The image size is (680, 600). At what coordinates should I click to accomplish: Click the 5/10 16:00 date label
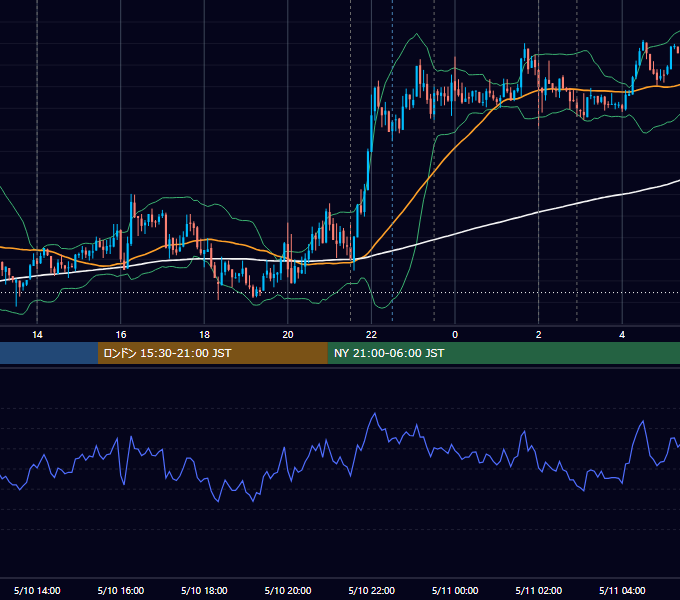point(121,590)
